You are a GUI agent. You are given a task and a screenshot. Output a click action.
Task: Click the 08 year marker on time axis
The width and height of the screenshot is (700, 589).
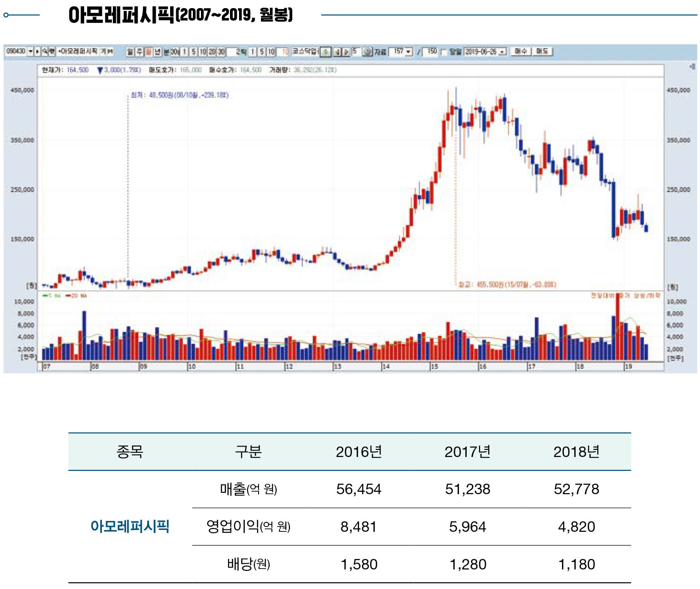pyautogui.click(x=95, y=366)
